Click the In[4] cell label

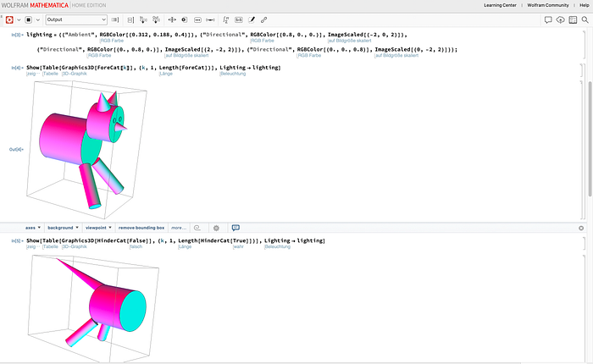pos(17,68)
